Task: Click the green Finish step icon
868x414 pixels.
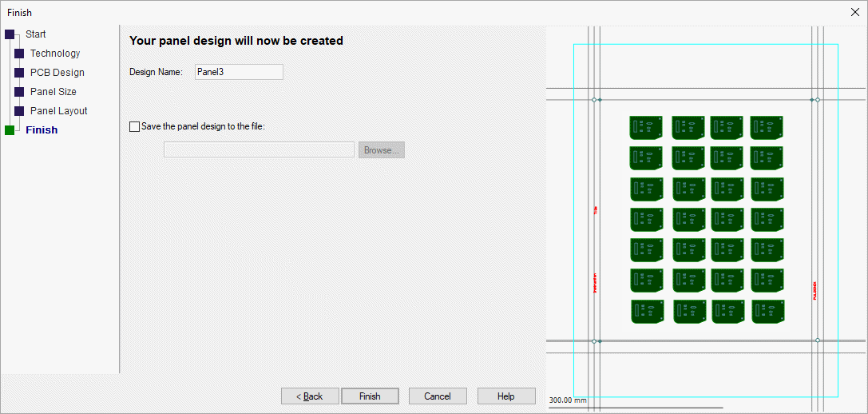Action: coord(10,130)
